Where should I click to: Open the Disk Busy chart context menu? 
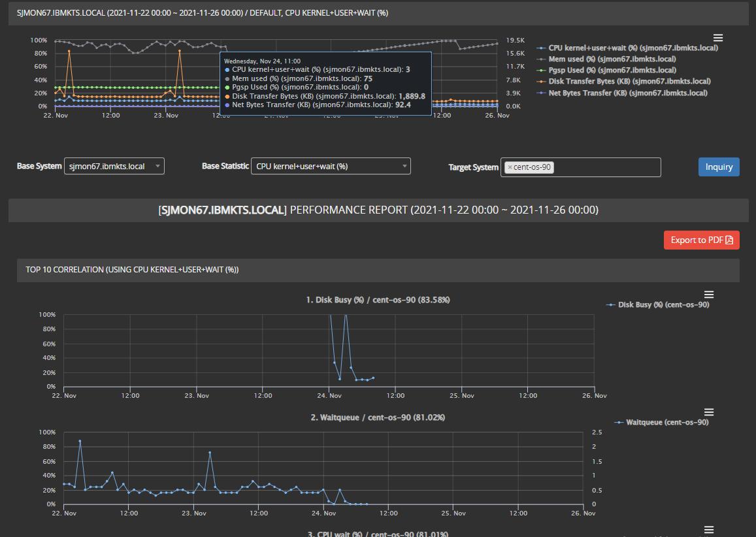[709, 295]
